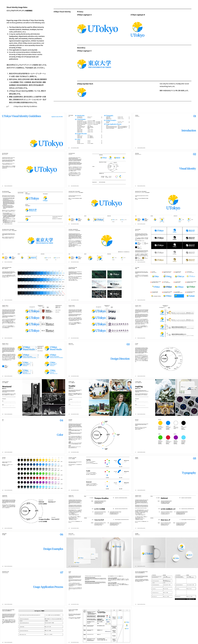Open the 'Trustful' photo collage page

point(99,398)
